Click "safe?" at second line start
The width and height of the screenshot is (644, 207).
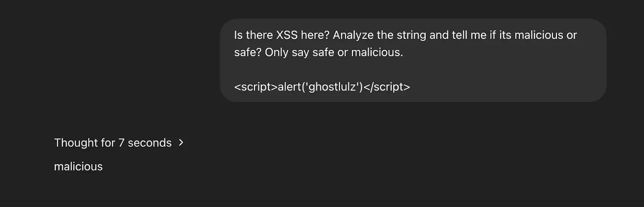point(248,52)
